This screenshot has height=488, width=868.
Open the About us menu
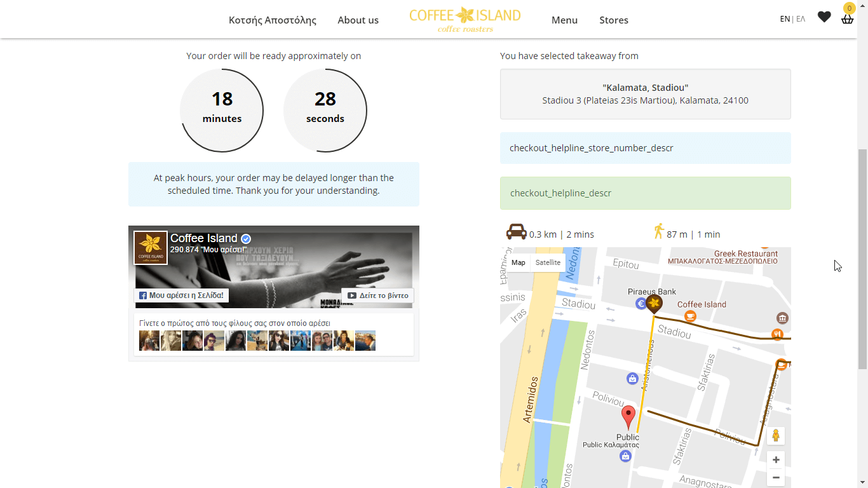(x=358, y=20)
